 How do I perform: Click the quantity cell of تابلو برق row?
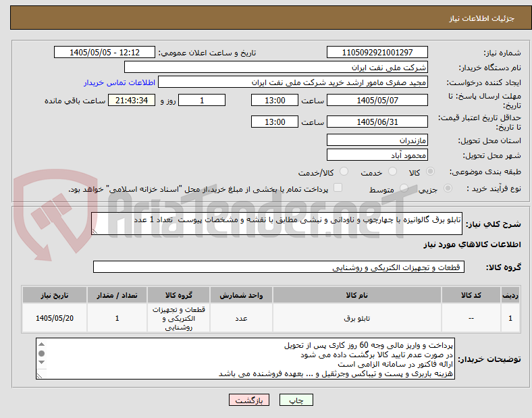coord(117,318)
